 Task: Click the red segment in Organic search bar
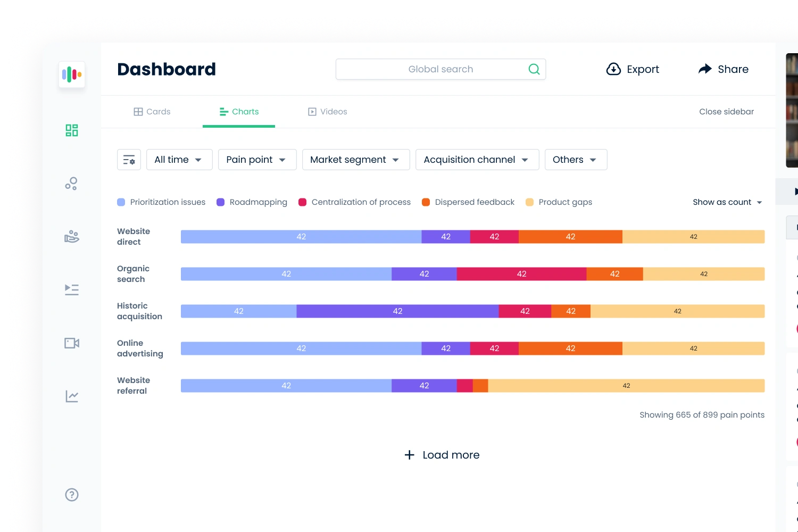(521, 274)
